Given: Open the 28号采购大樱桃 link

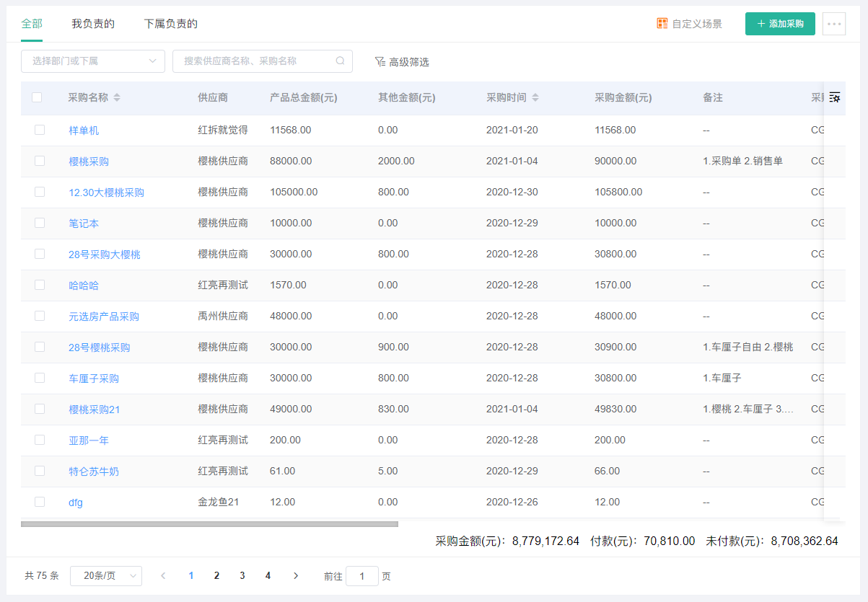Looking at the screenshot, I should tap(105, 254).
